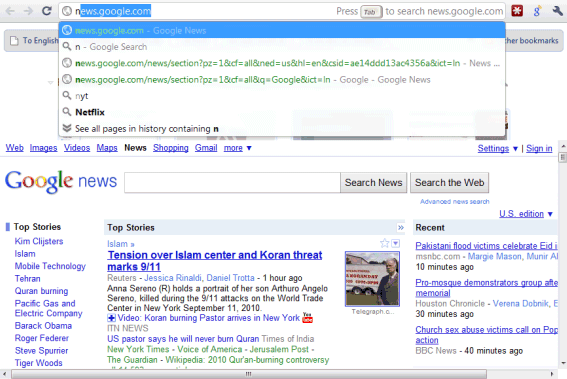Image resolution: width=567 pixels, height=379 pixels.
Task: Click the YouTube icon beside Koran video link
Action: point(307,318)
